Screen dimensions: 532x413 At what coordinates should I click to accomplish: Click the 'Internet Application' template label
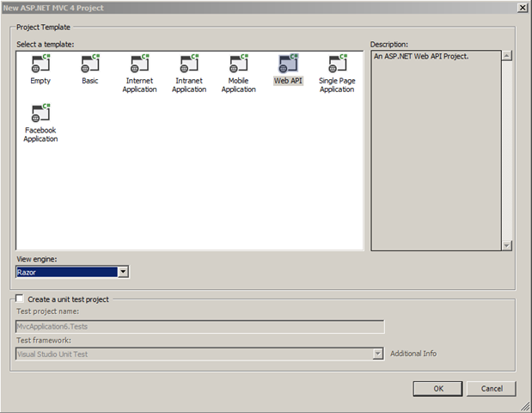139,85
